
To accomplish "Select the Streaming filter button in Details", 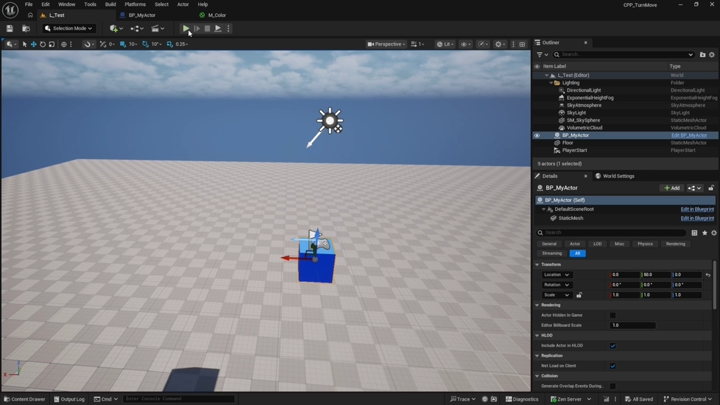I will coord(551,253).
